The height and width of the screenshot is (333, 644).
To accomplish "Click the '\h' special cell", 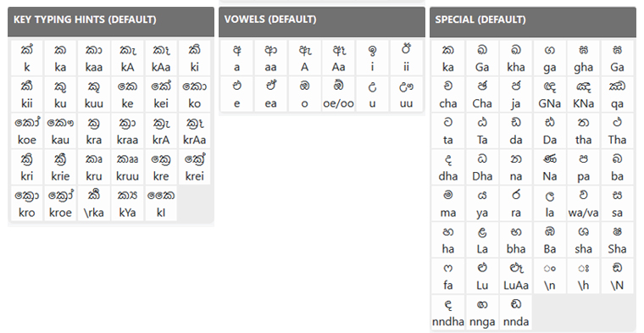I will pyautogui.click(x=584, y=276).
